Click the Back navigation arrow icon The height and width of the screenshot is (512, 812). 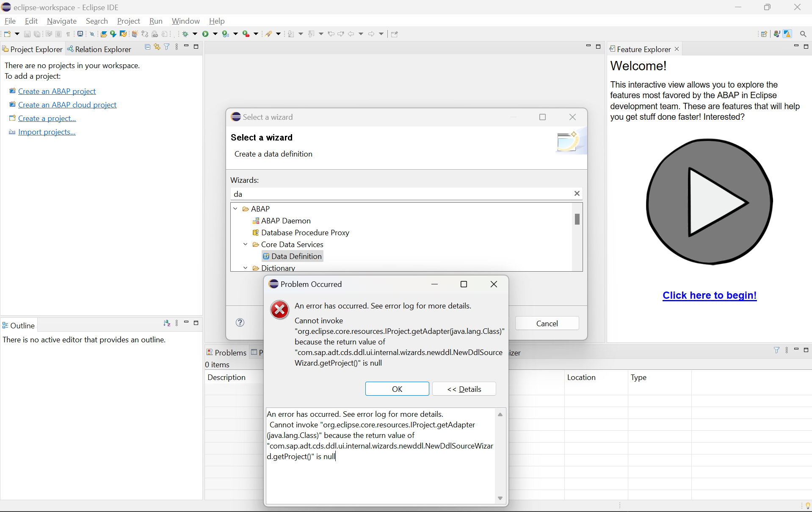pyautogui.click(x=351, y=34)
